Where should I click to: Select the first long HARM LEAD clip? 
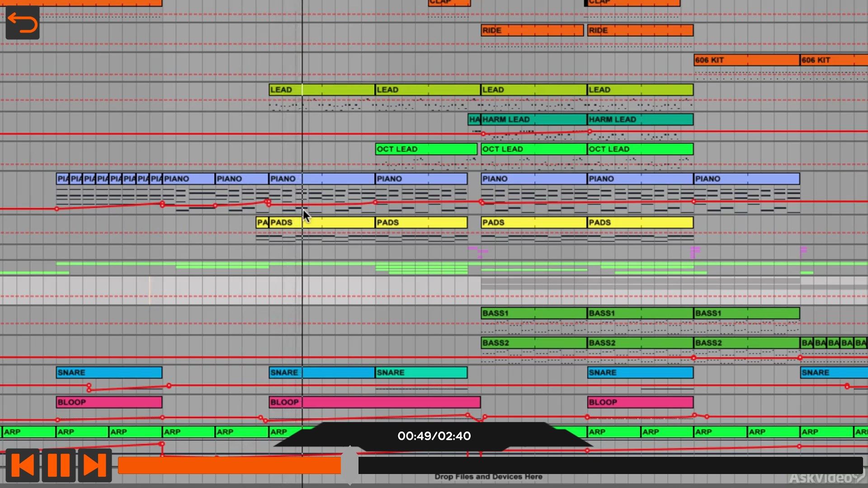pyautogui.click(x=534, y=119)
